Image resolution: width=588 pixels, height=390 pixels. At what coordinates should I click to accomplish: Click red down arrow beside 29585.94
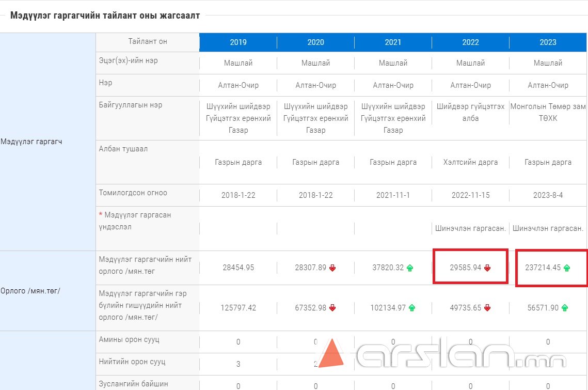(x=487, y=268)
